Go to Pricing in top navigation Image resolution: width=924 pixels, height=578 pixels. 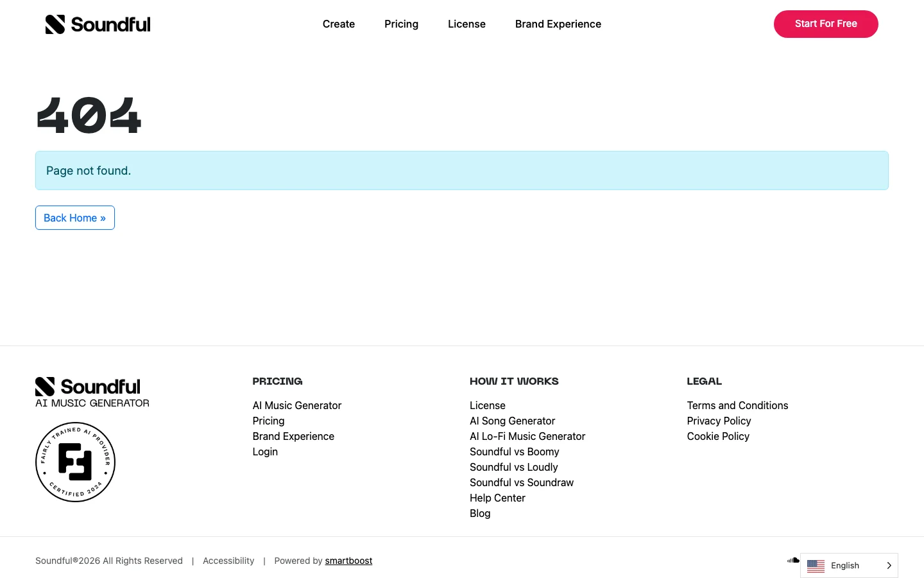click(x=401, y=24)
